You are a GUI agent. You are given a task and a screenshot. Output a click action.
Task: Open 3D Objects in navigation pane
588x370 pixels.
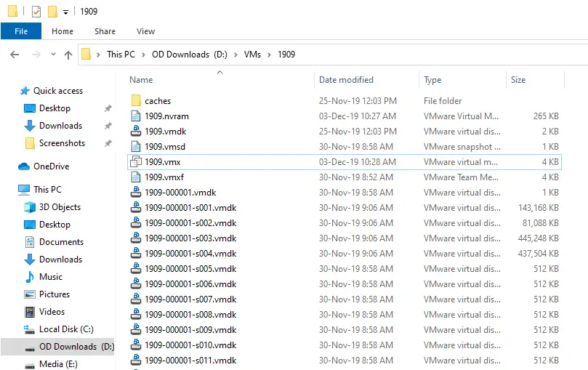(60, 207)
